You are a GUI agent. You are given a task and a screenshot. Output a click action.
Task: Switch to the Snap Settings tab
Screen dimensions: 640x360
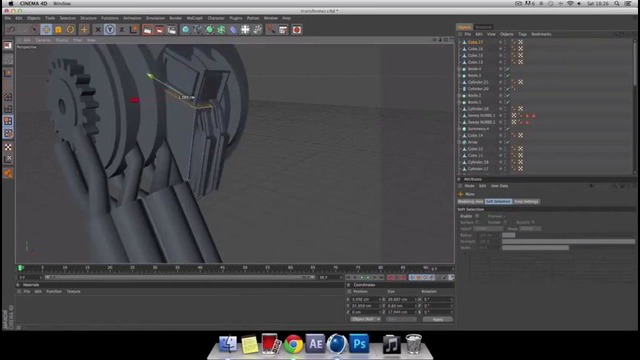pyautogui.click(x=526, y=202)
